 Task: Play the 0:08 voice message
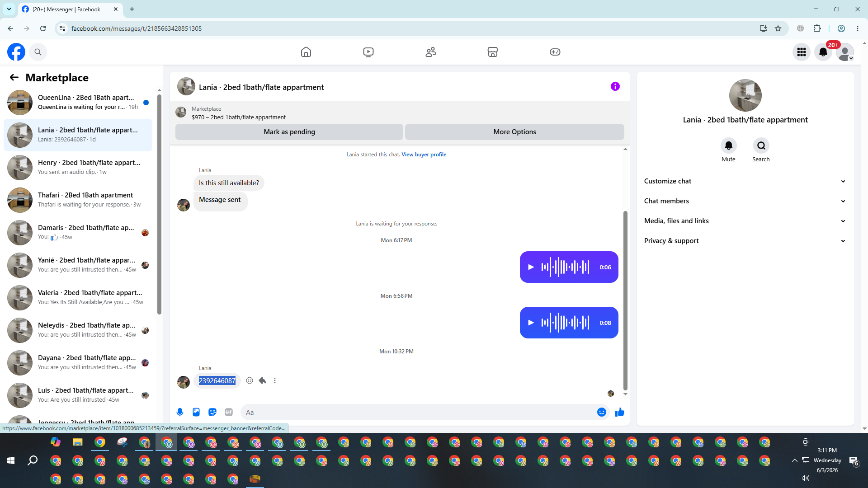pos(531,323)
